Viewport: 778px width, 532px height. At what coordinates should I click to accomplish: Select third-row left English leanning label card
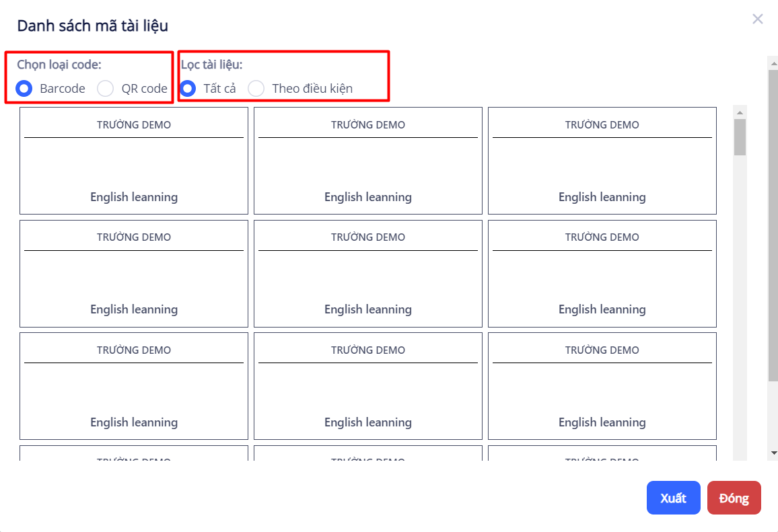pos(134,386)
